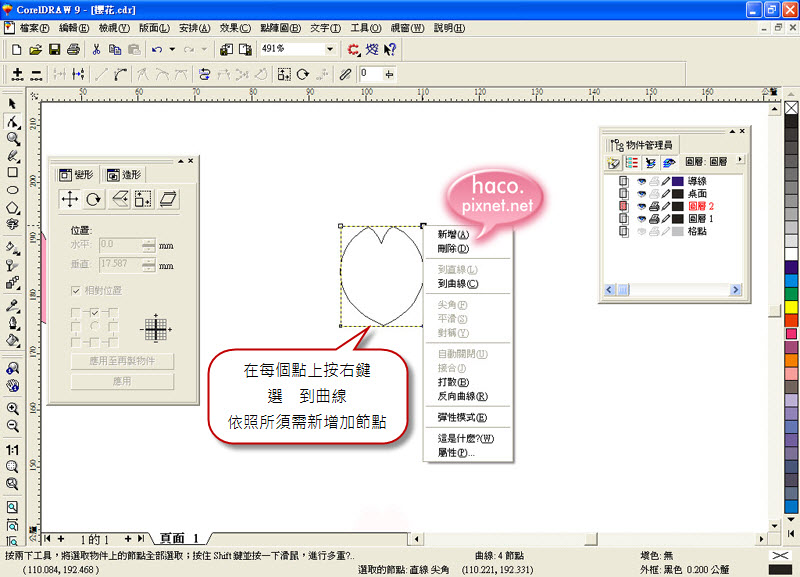Choose 反向曲線(R) in the context menu
The width and height of the screenshot is (800, 577).
(x=462, y=396)
